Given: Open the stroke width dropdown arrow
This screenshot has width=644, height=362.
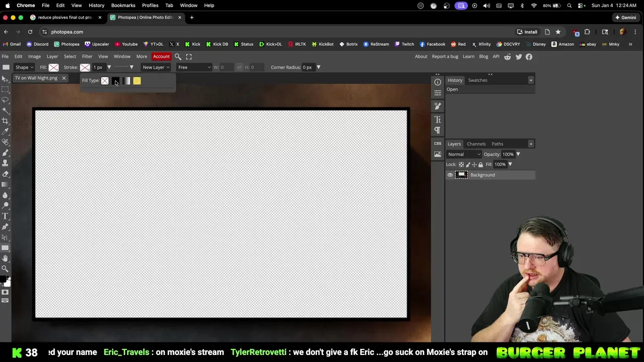Looking at the screenshot, I should click(109, 67).
